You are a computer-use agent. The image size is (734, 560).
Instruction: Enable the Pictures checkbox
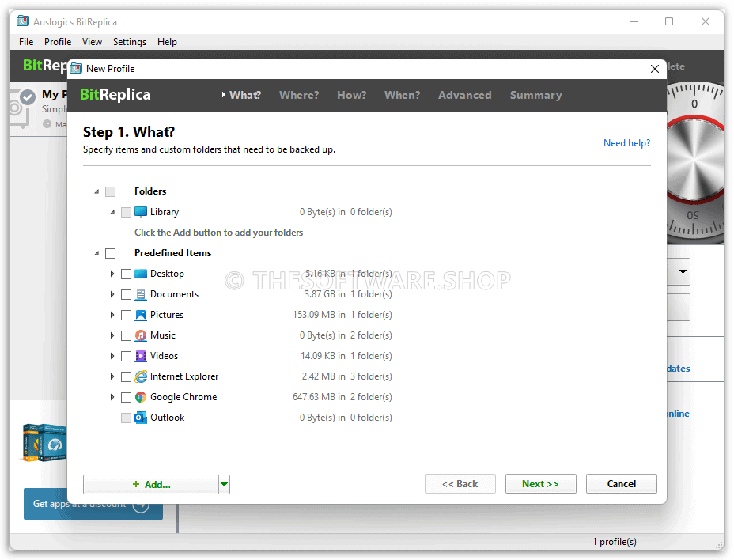point(126,315)
